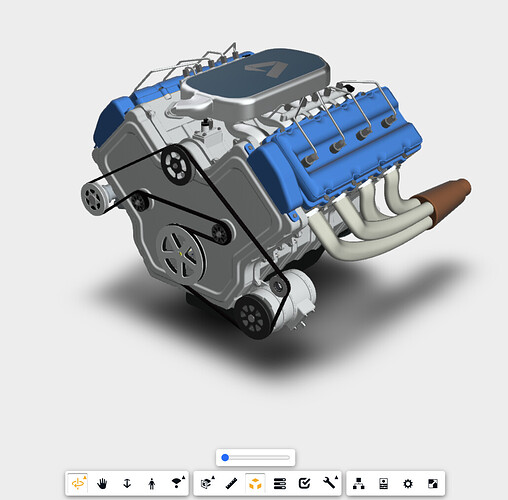Choose the Zoom (dolly) tool
The image size is (508, 500).
coord(127,483)
